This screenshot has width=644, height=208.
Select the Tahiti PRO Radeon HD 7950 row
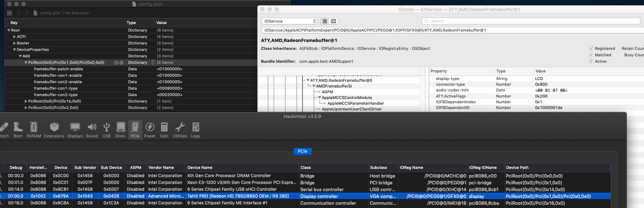(x=305, y=196)
